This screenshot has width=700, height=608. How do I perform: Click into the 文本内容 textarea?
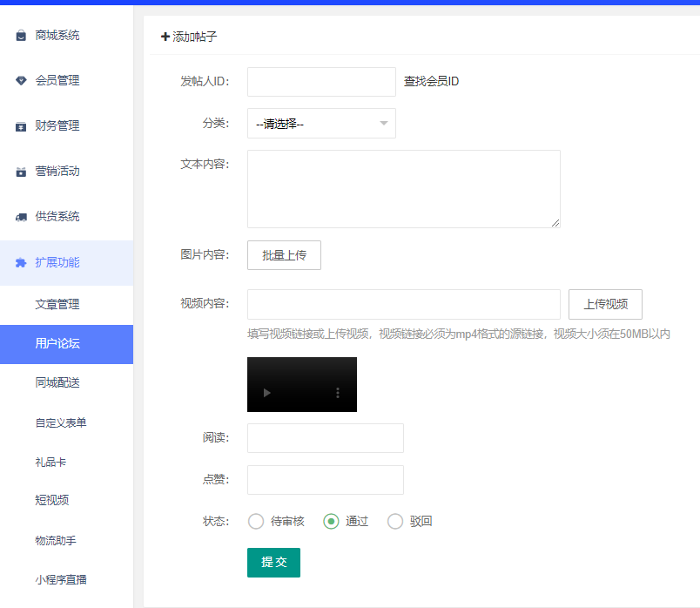pyautogui.click(x=404, y=189)
